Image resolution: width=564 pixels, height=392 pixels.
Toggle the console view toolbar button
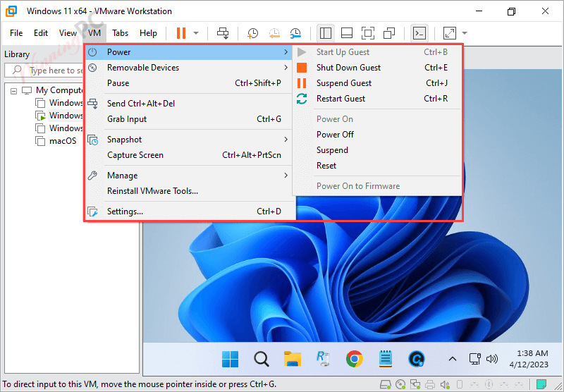click(419, 33)
